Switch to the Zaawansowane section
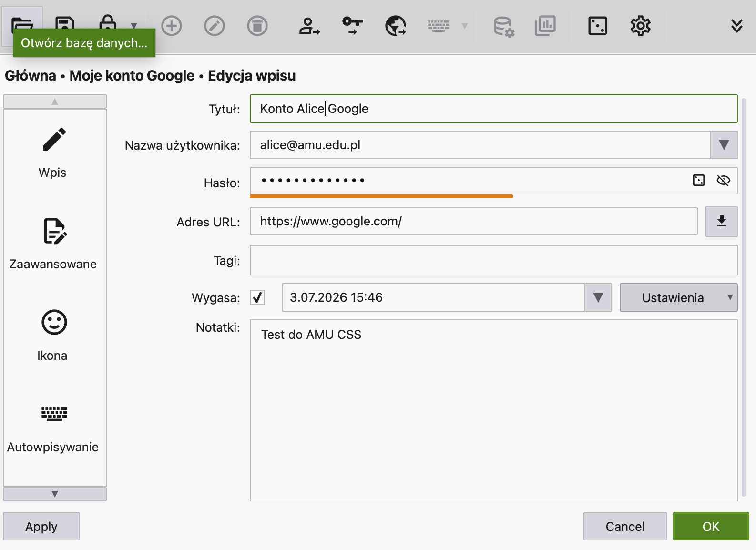 (54, 244)
